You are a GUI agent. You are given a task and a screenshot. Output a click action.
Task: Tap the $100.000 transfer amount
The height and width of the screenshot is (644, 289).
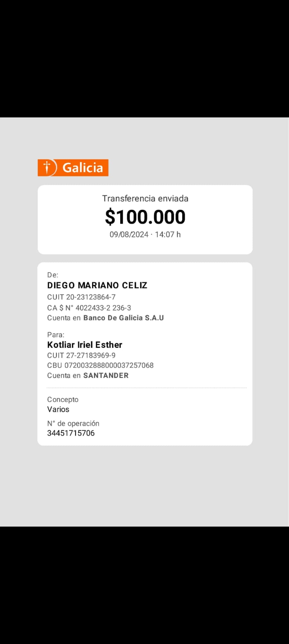[145, 217]
